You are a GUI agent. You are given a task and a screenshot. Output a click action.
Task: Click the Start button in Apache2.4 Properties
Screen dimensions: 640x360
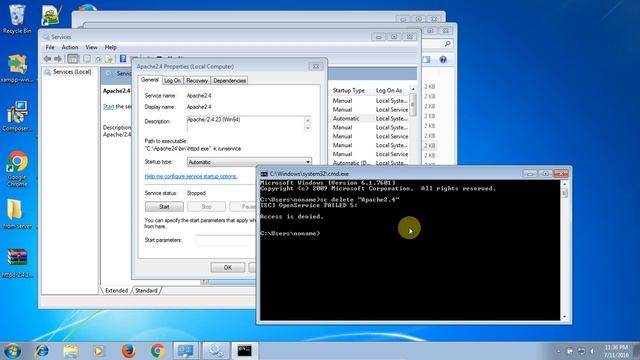pos(164,207)
